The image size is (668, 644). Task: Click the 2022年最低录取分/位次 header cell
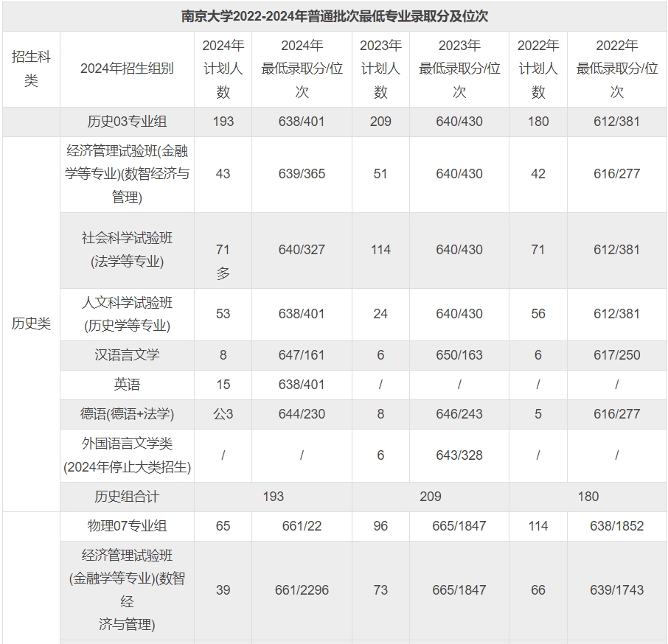pyautogui.click(x=617, y=69)
